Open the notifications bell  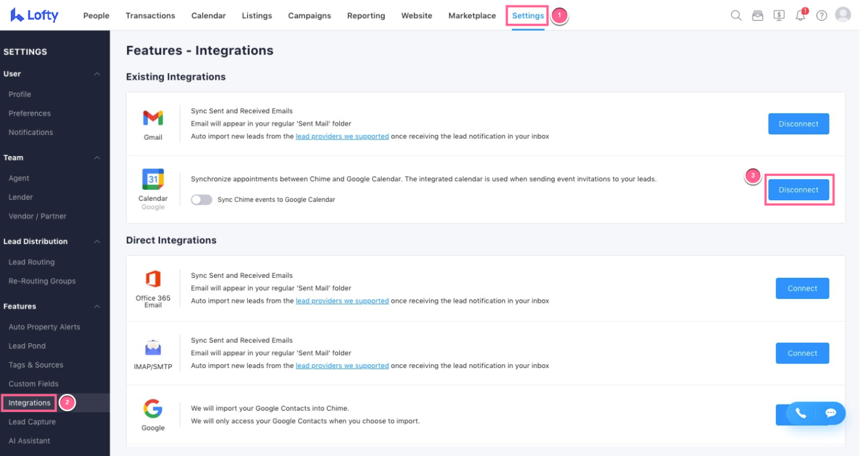pyautogui.click(x=800, y=15)
